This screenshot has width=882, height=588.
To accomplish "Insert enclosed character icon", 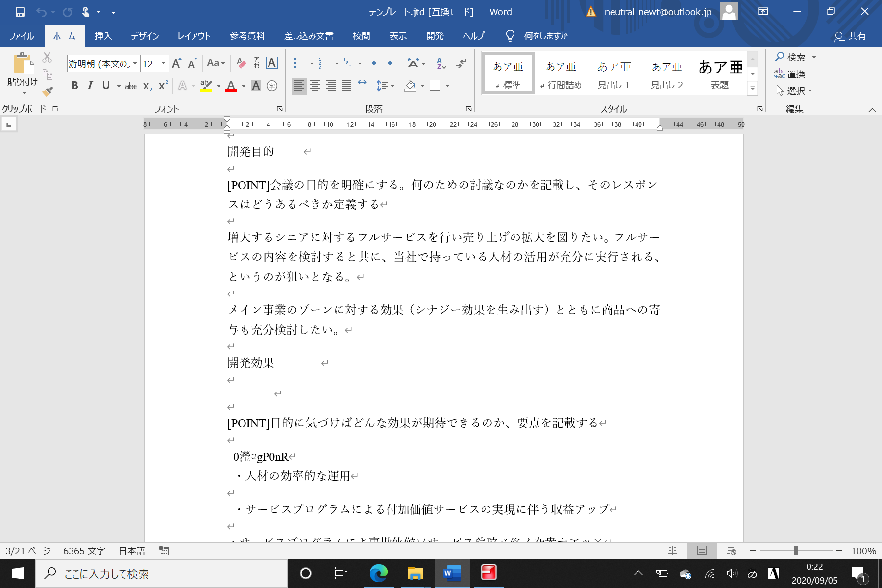I will [x=272, y=86].
